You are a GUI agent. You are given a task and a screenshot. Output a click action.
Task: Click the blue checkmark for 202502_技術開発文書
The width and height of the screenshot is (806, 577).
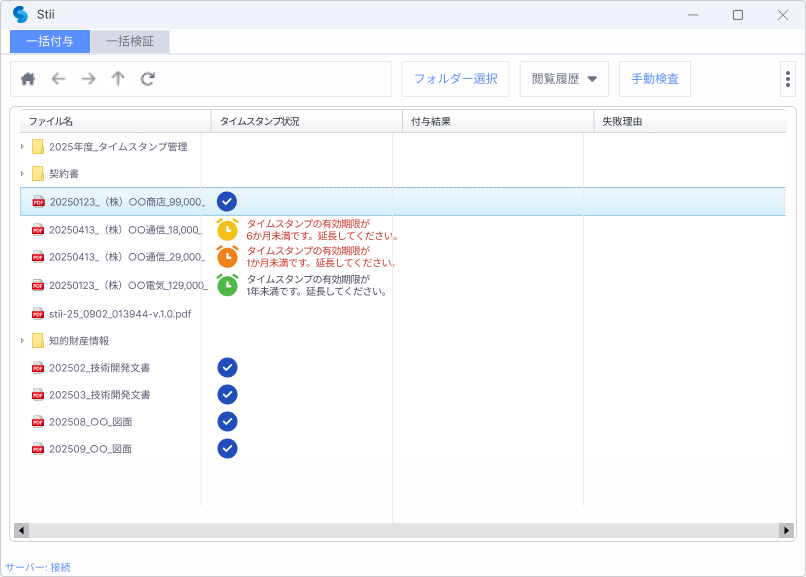click(227, 368)
